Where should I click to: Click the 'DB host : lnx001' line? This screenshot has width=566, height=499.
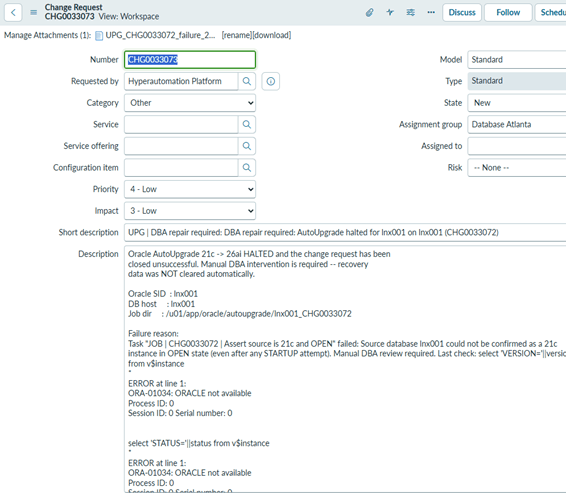click(x=161, y=304)
